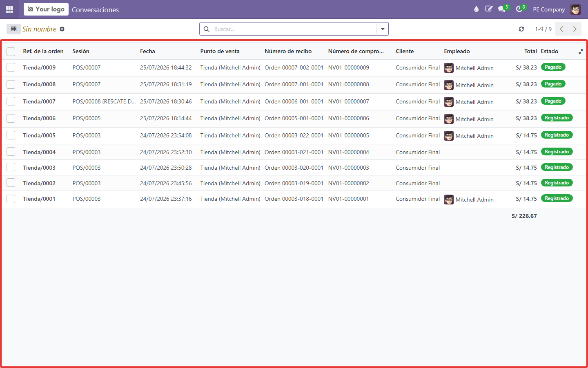Click session POS/00008 (RESCATE D... cell
This screenshot has height=368, width=588.
[104, 101]
